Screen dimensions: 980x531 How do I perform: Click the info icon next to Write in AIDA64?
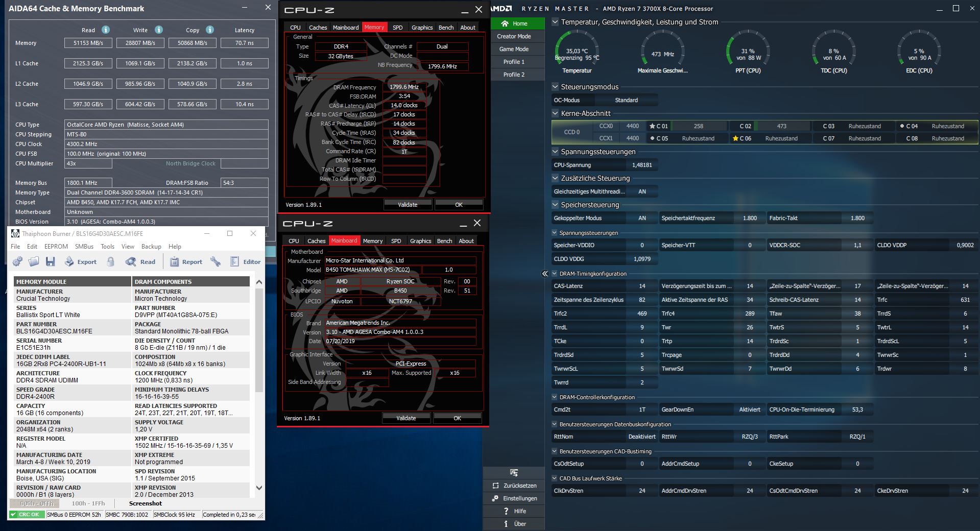click(159, 30)
